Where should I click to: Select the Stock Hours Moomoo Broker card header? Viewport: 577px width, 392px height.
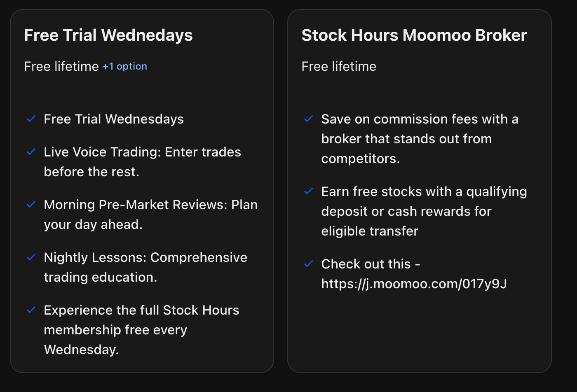coord(414,35)
